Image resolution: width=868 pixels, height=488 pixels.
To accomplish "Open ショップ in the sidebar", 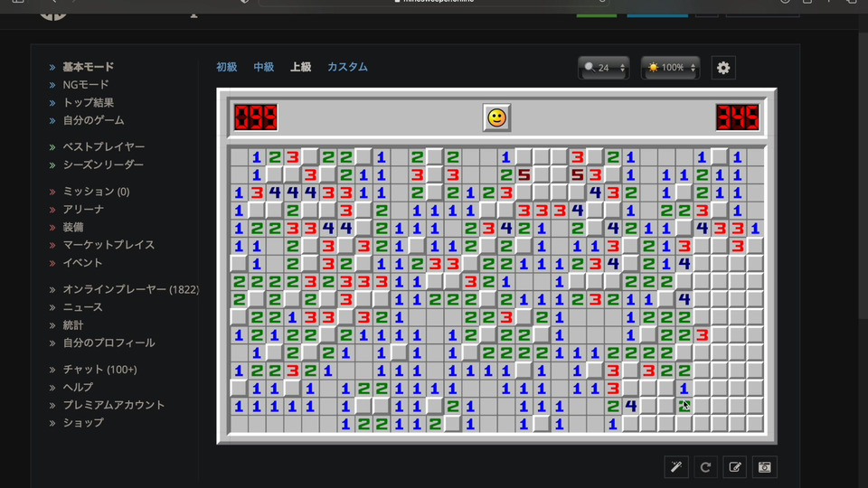I will (x=83, y=422).
